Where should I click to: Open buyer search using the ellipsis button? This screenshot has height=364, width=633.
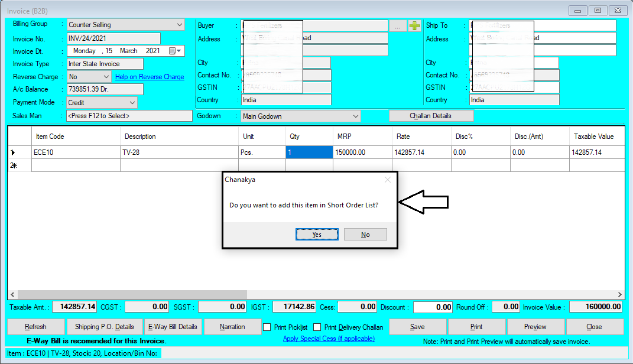tap(398, 25)
